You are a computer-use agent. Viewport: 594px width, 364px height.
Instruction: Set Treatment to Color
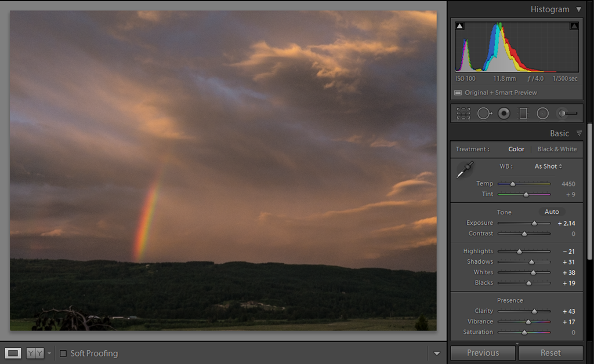(516, 149)
